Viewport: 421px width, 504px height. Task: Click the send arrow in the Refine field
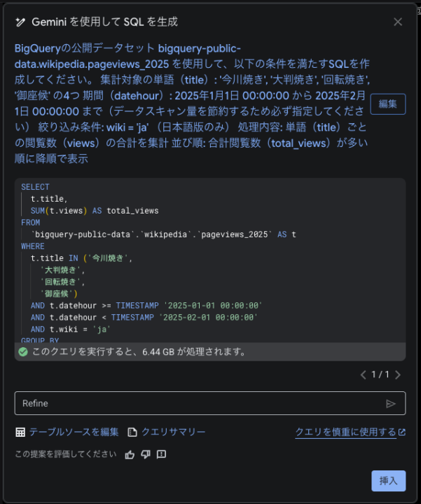click(x=390, y=404)
